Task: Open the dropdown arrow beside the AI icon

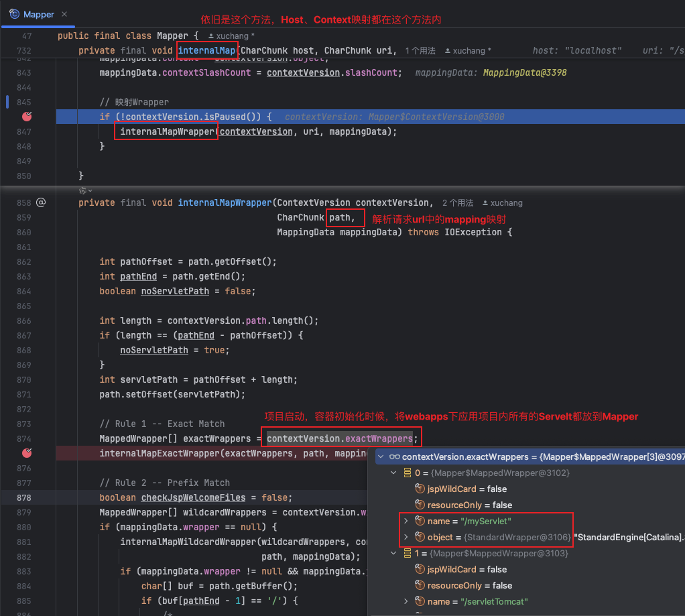Action: click(x=90, y=190)
